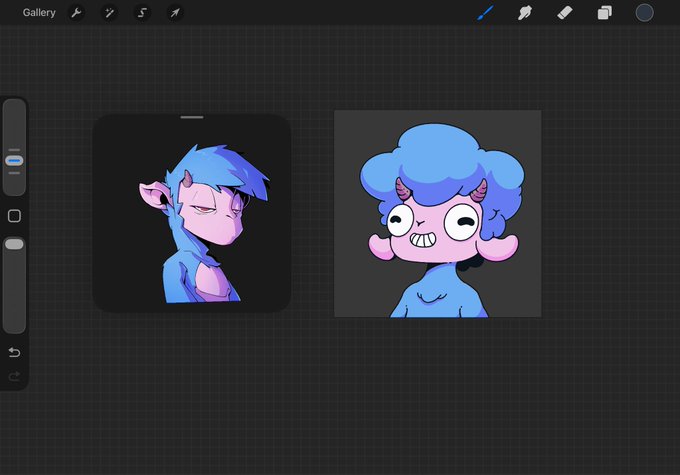680x475 pixels.
Task: Undo the last action
Action: [14, 352]
